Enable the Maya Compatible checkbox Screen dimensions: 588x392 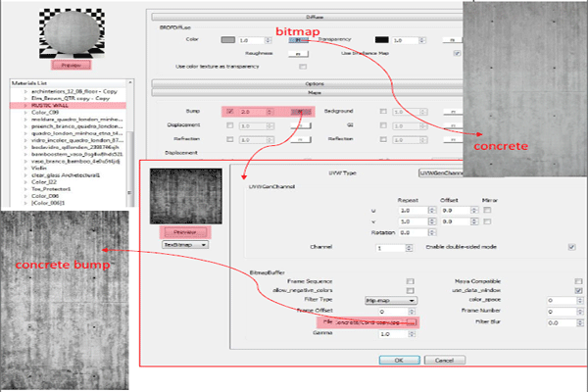click(578, 281)
